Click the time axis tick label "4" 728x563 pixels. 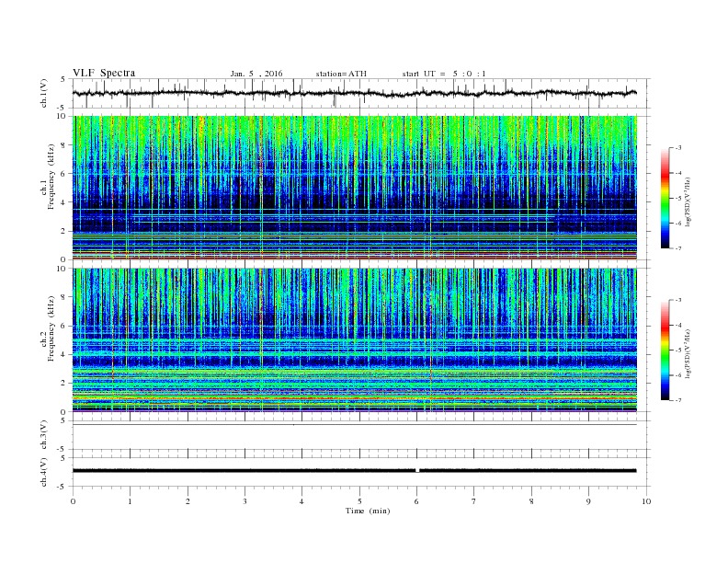[301, 501]
